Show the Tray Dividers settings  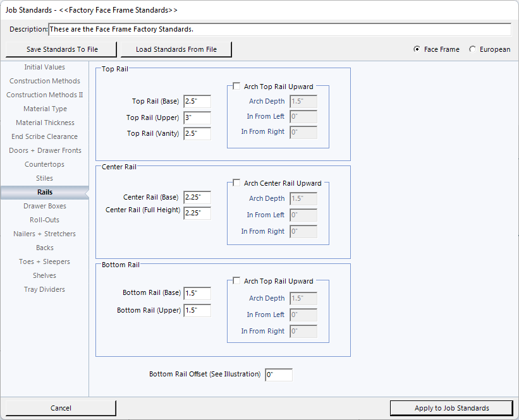(x=44, y=289)
